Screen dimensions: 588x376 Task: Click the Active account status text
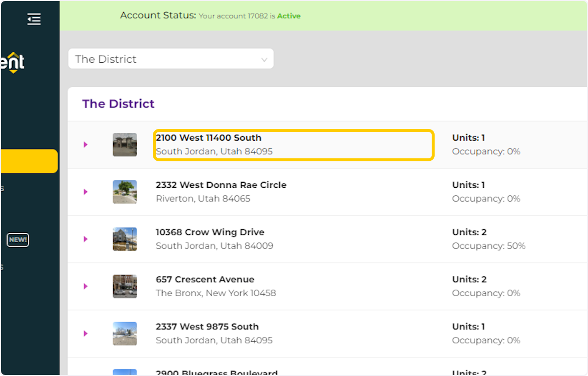pos(289,16)
